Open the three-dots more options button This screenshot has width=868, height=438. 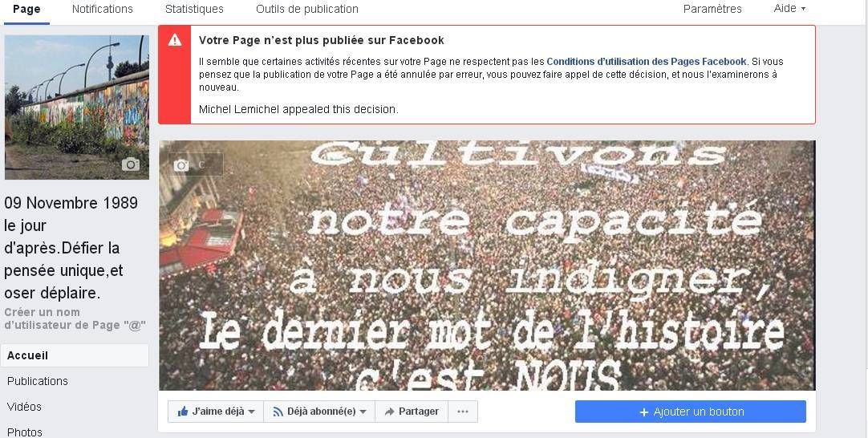463,412
